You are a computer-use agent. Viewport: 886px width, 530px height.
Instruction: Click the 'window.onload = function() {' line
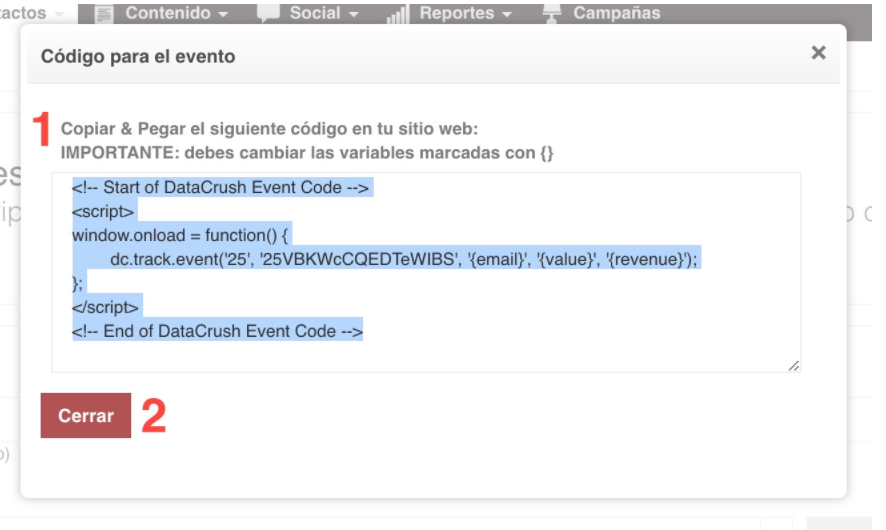tap(180, 235)
